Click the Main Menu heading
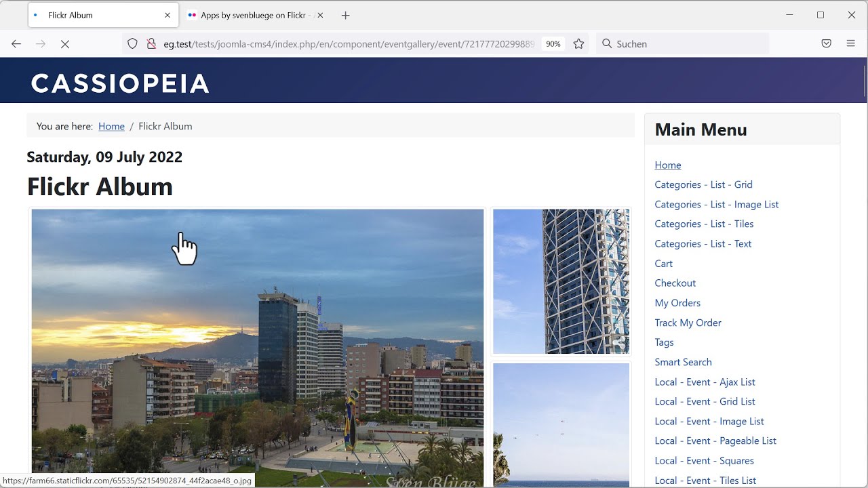Viewport: 868px width, 488px height. click(701, 129)
